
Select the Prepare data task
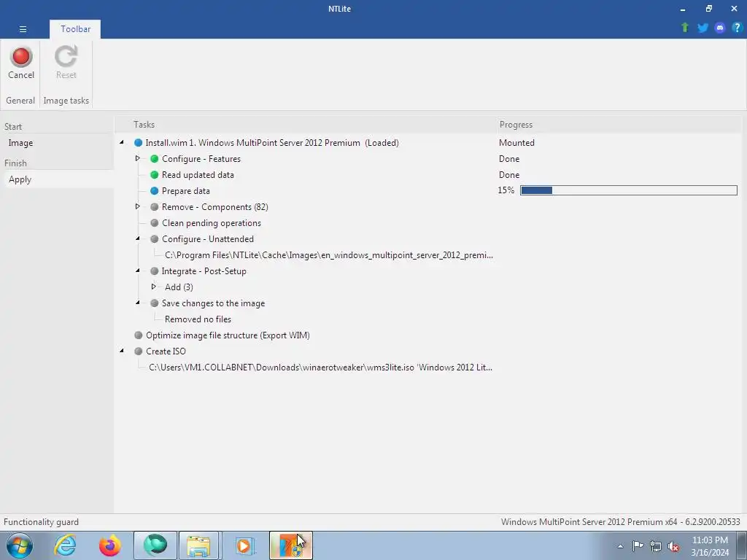click(186, 191)
